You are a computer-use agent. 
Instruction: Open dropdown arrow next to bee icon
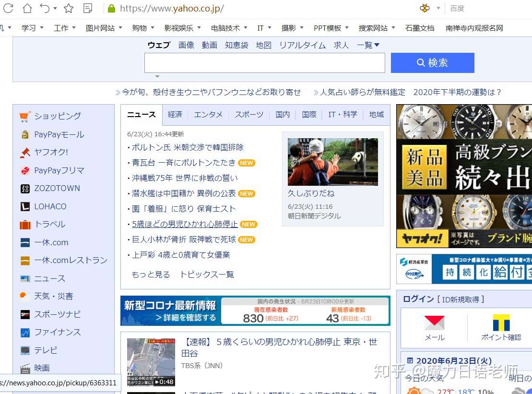(x=438, y=8)
